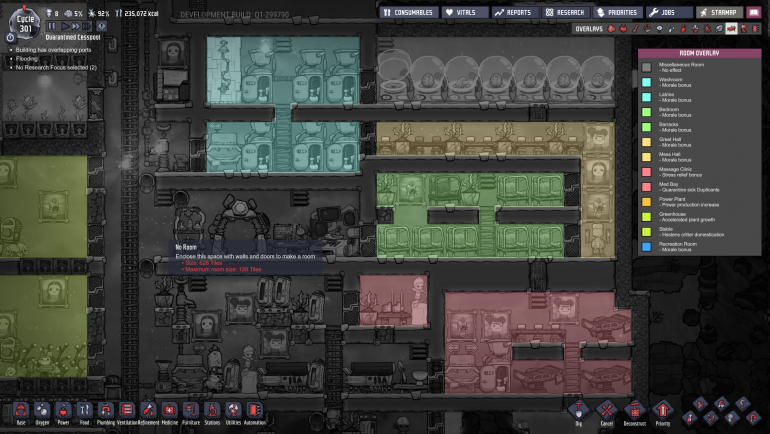Click the stress percentage icon
Screen dimensions: 770x434
click(69, 13)
